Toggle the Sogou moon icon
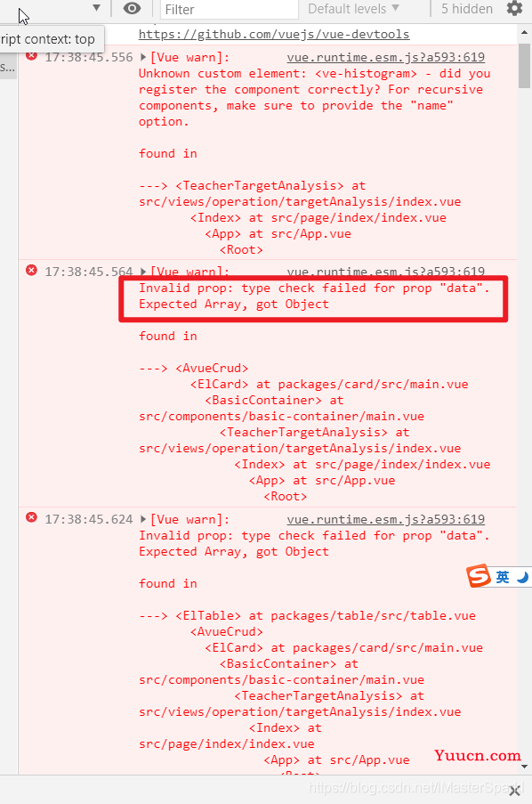Image resolution: width=532 pixels, height=804 pixels. (x=522, y=577)
